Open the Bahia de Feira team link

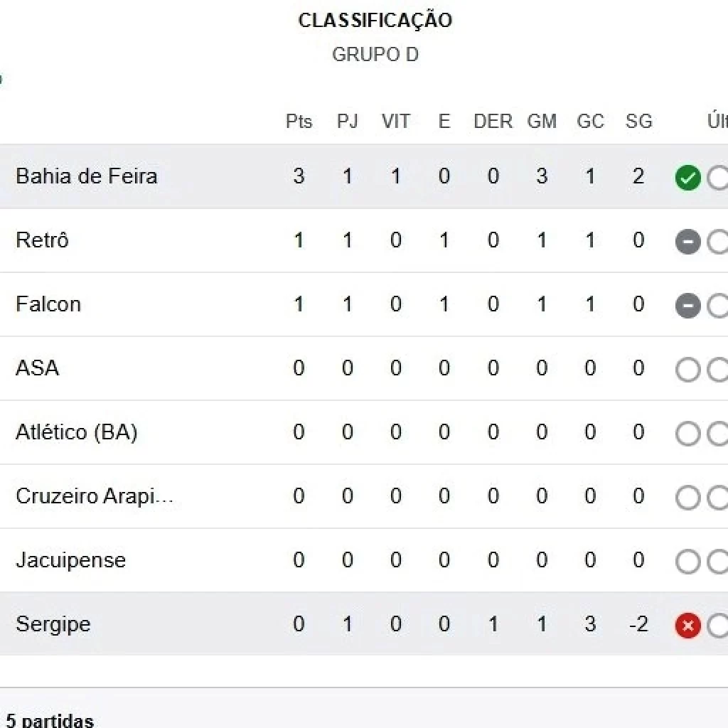click(x=86, y=176)
